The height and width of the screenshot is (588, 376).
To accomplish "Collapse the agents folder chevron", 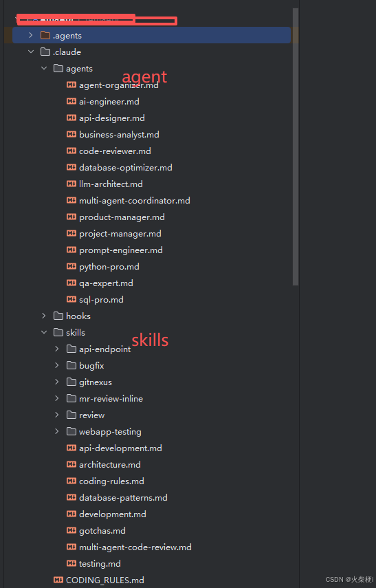I will pyautogui.click(x=44, y=68).
